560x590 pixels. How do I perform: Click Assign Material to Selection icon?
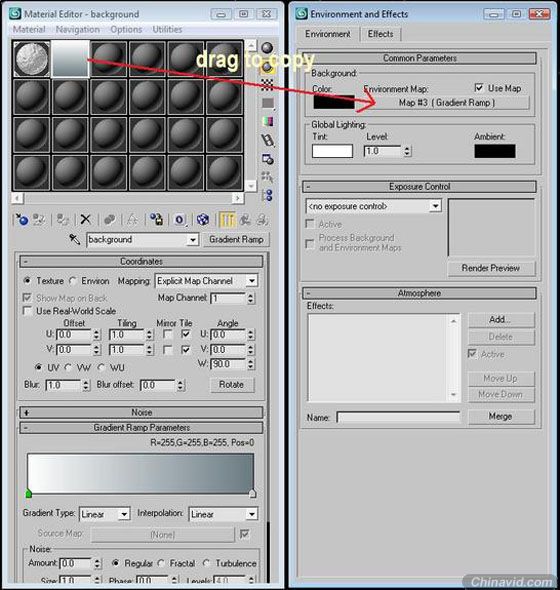(x=62, y=219)
